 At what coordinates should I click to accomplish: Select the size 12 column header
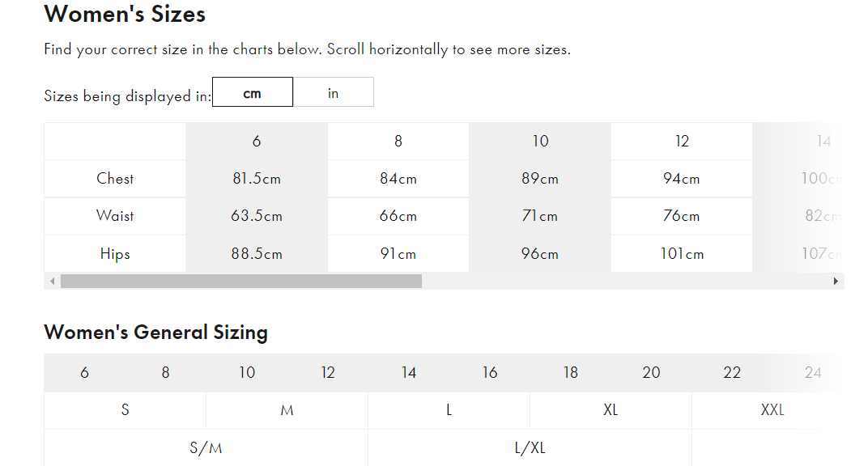[682, 142]
